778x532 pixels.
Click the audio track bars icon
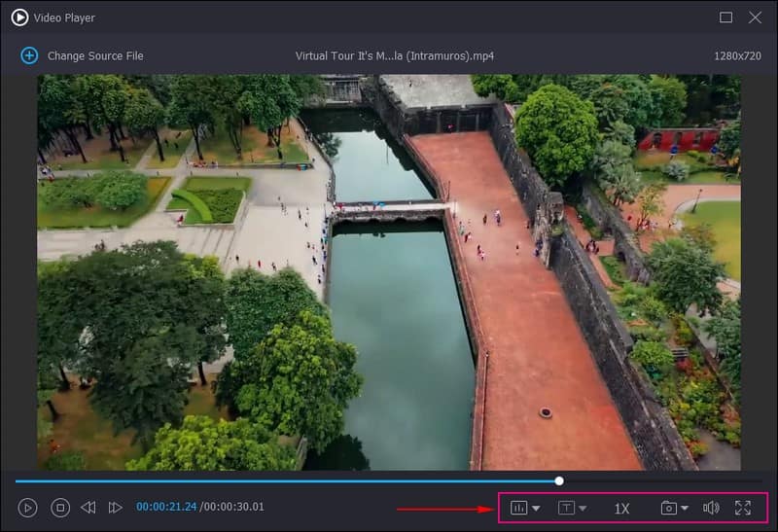[x=519, y=508]
